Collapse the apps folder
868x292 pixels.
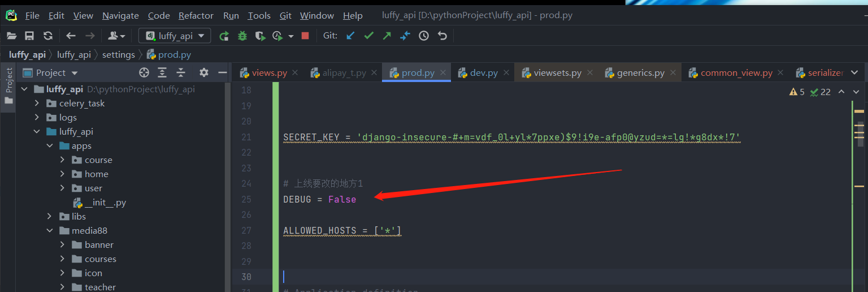click(49, 146)
